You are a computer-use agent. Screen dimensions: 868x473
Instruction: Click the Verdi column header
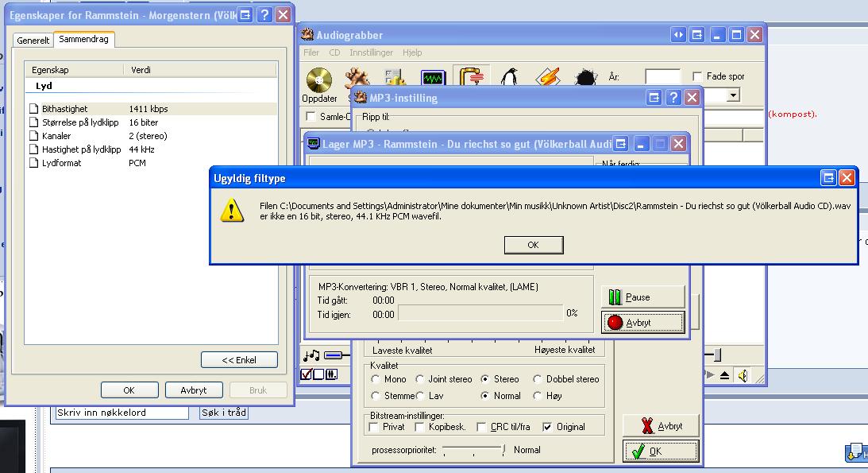[x=200, y=70]
